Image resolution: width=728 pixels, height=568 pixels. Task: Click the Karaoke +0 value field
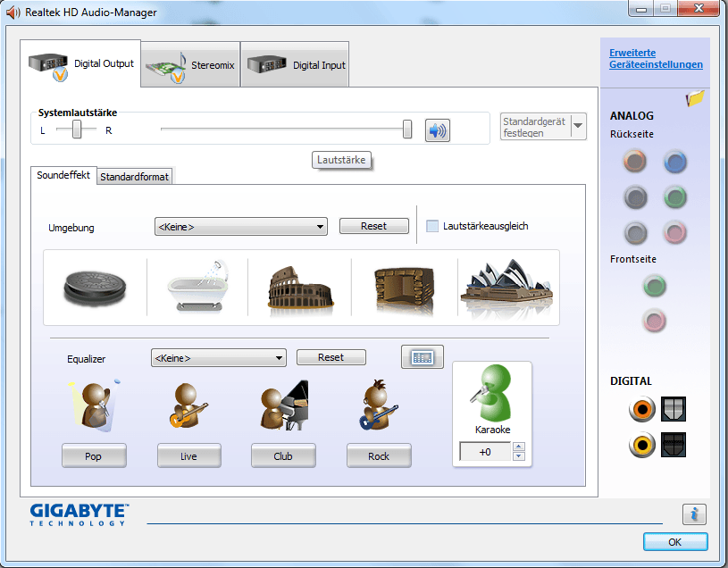click(485, 452)
